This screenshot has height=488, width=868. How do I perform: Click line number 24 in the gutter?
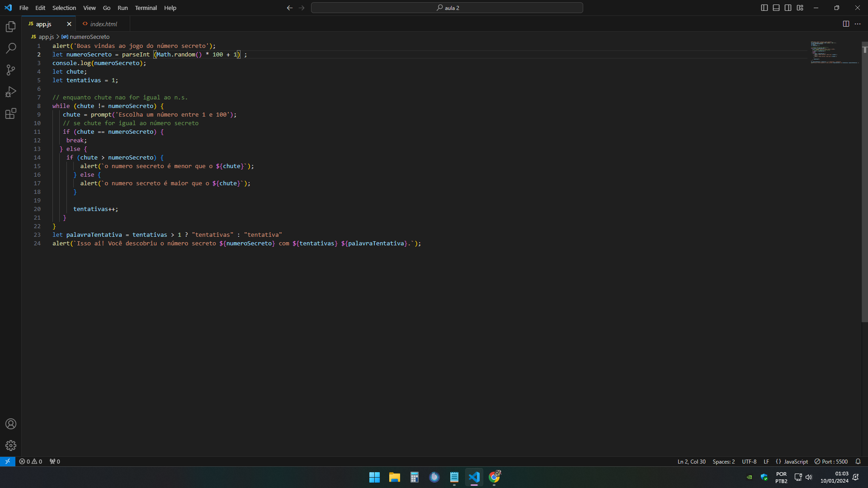[37, 244]
